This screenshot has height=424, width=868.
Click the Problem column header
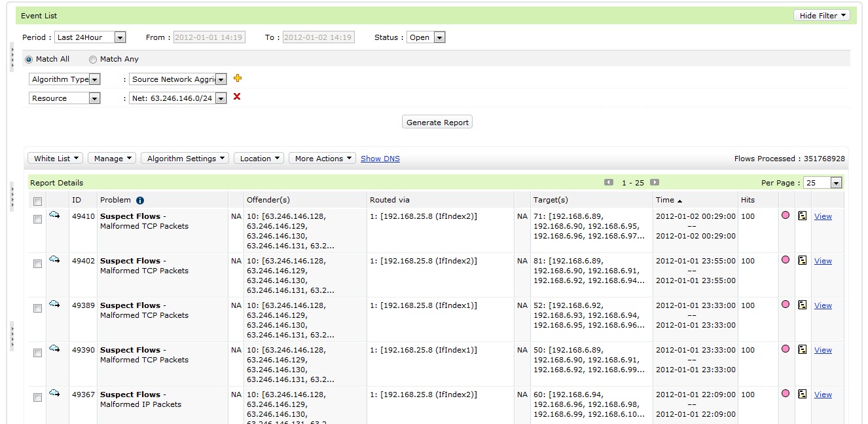click(x=115, y=200)
